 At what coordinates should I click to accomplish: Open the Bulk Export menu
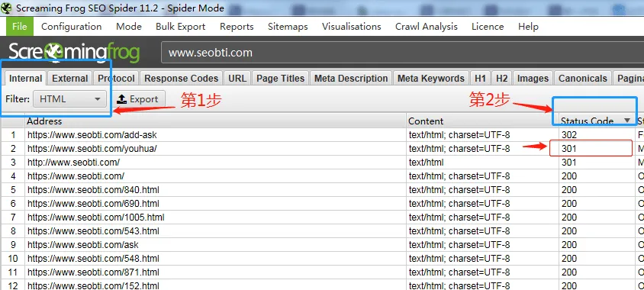coord(180,26)
